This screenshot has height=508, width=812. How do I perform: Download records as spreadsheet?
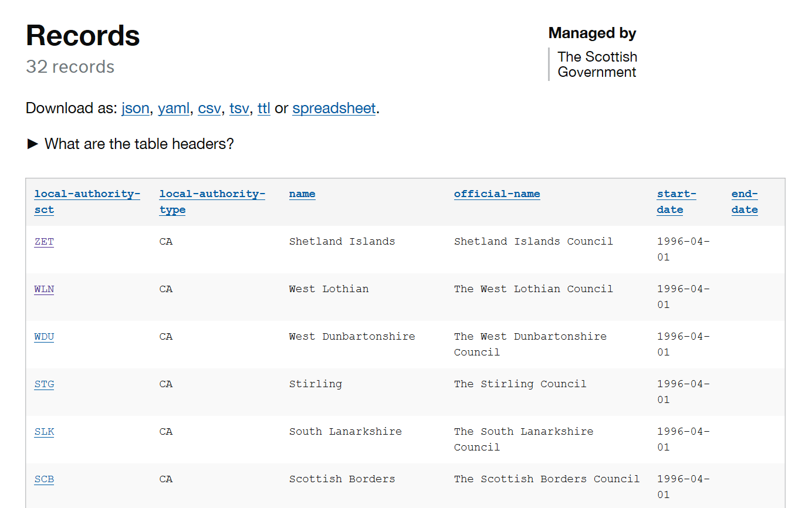[x=334, y=109]
